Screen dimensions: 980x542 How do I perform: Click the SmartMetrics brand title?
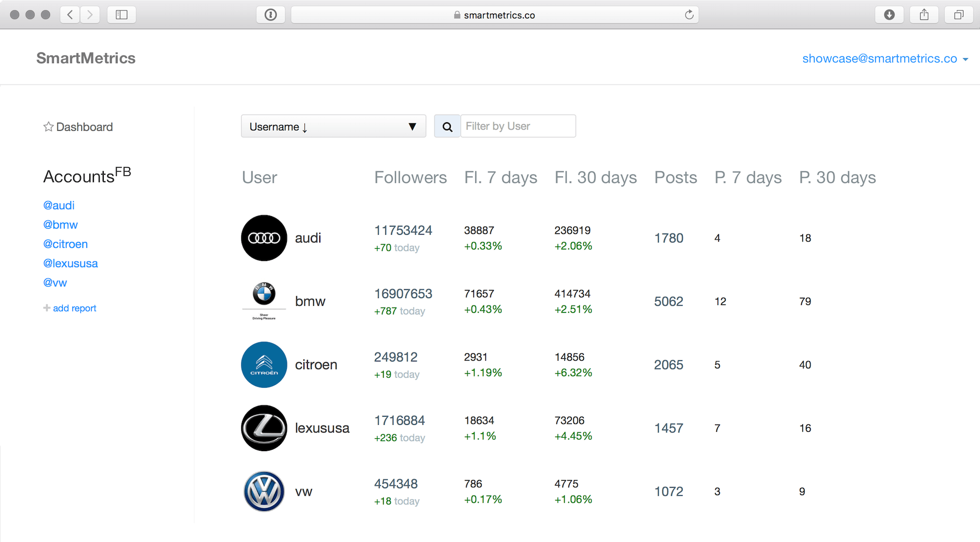point(86,58)
